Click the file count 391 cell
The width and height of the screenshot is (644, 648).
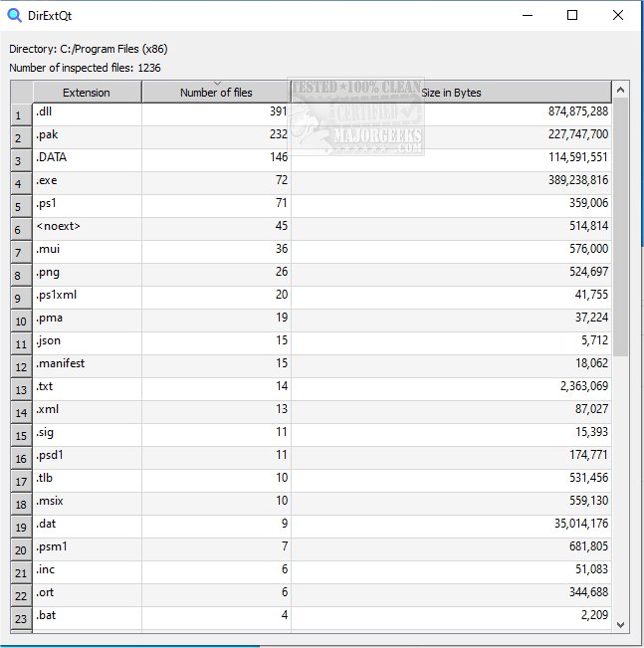coord(217,114)
